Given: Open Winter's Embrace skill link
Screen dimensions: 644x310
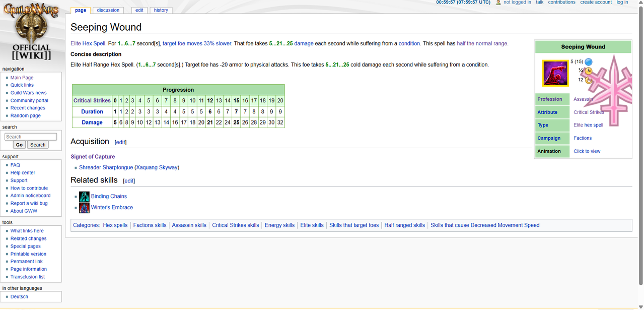Looking at the screenshot, I should pos(112,208).
